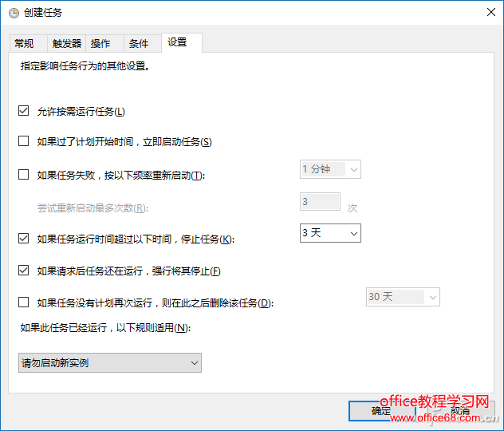
Task: Check 如果任务没有计划再次运行 delete task checkbox
Action: click(x=23, y=302)
